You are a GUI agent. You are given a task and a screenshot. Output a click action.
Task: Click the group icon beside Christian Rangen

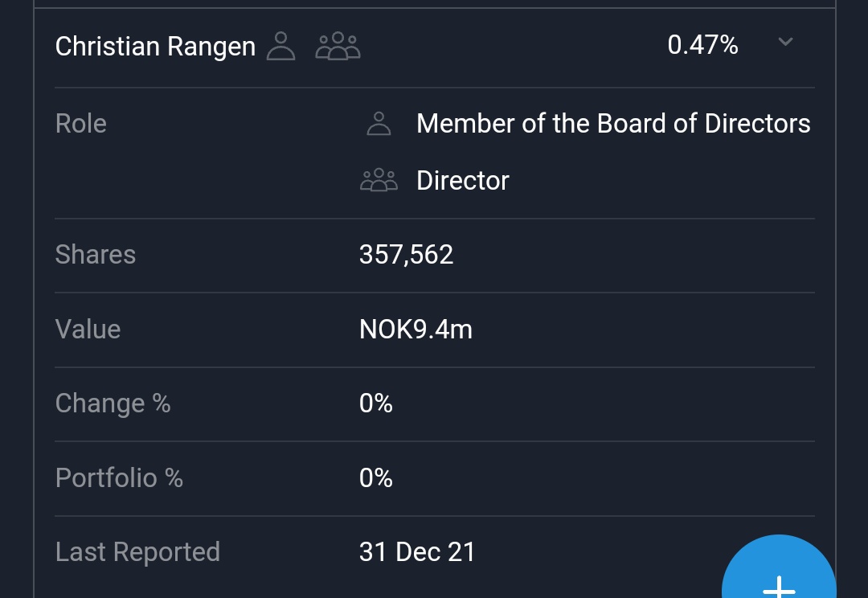coord(338,46)
